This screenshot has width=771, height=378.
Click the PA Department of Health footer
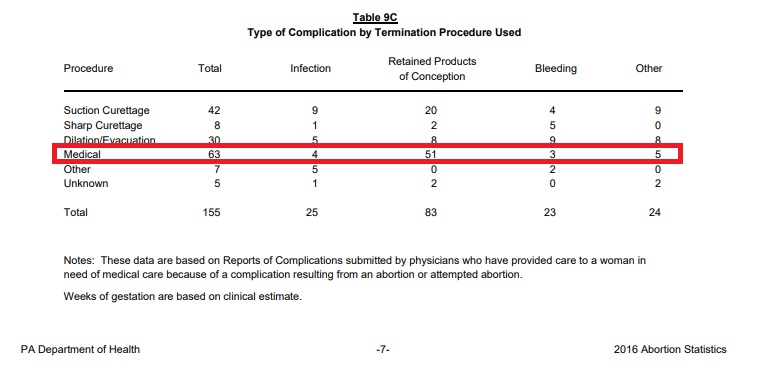point(80,349)
